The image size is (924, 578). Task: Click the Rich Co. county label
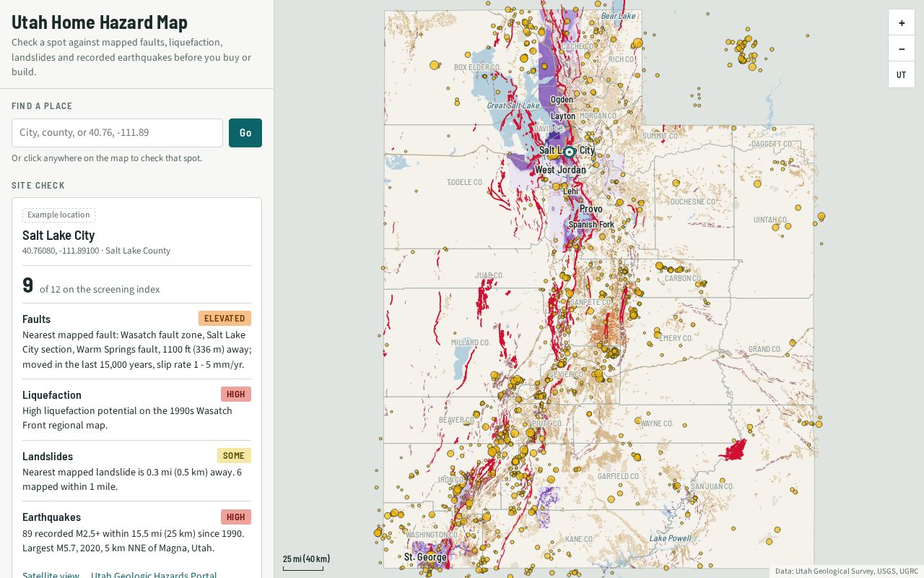pos(621,59)
